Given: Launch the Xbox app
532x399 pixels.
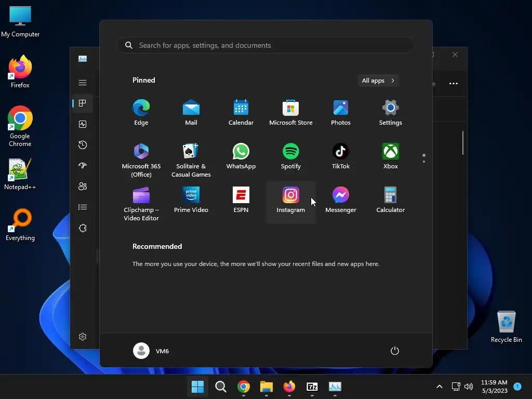Looking at the screenshot, I should coord(391,156).
